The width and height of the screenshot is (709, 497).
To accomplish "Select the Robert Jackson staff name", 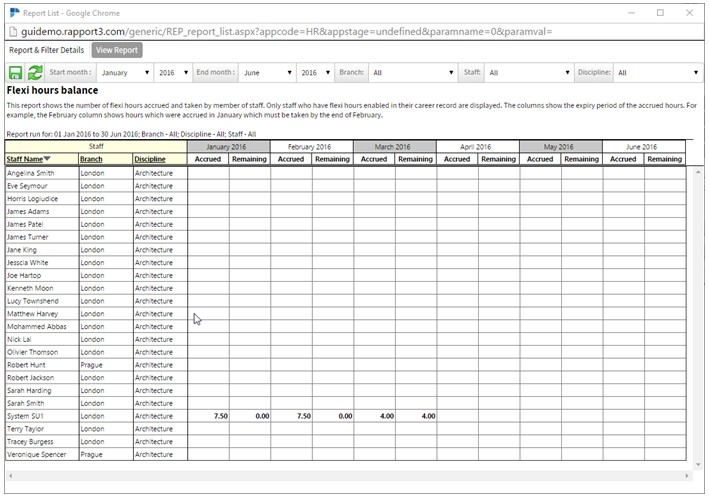I will click(30, 378).
